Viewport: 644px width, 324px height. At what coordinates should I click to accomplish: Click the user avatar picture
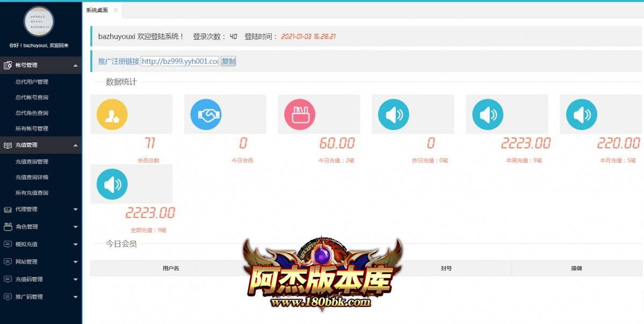[39, 21]
